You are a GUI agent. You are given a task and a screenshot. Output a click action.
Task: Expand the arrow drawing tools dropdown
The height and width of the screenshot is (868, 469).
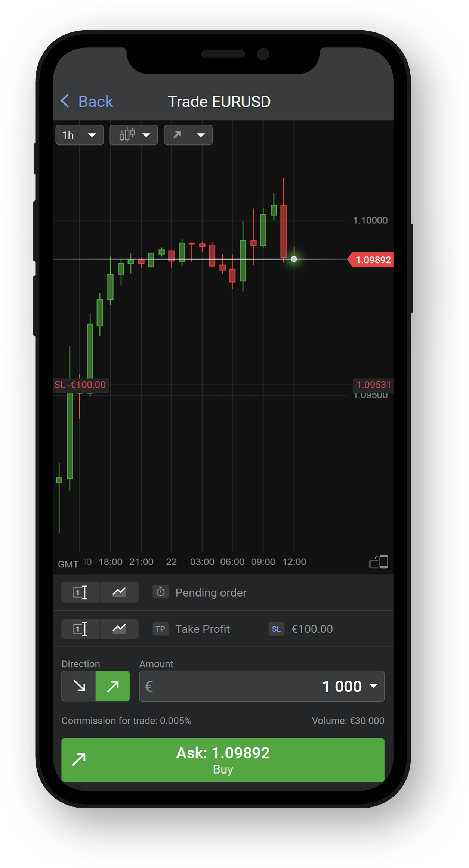coord(188,135)
